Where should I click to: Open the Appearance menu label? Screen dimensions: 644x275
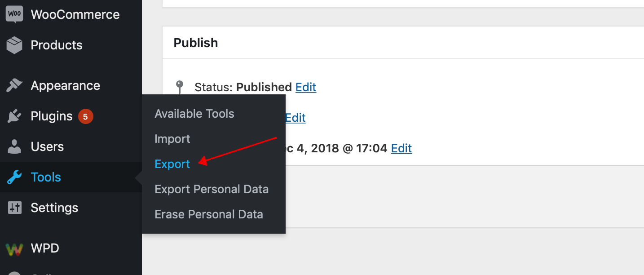coord(66,85)
